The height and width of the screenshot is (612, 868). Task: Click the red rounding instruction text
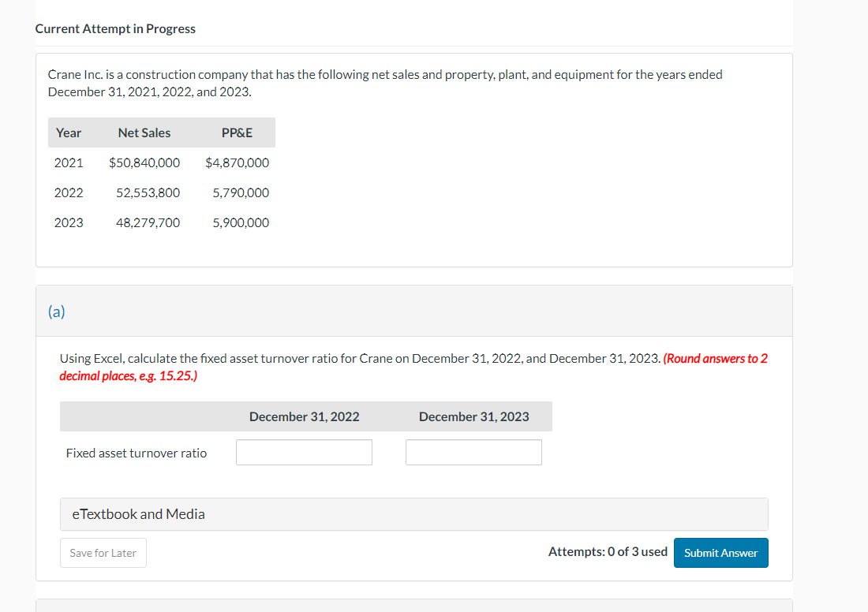tap(413, 367)
